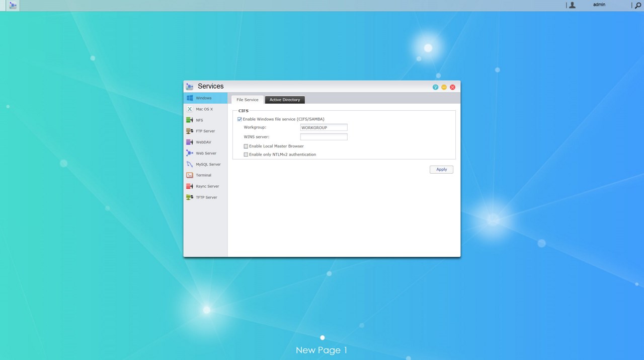Switch to the File Service tab
The width and height of the screenshot is (644, 360).
tap(248, 100)
